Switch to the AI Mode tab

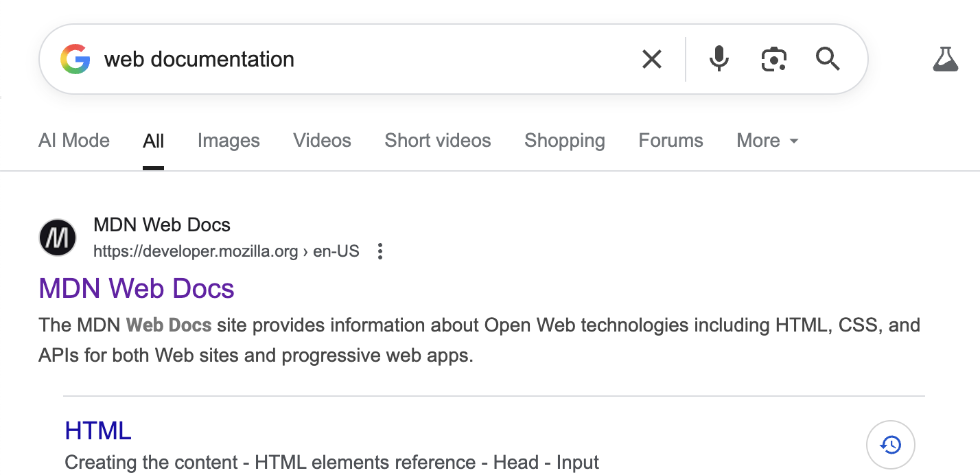(74, 141)
